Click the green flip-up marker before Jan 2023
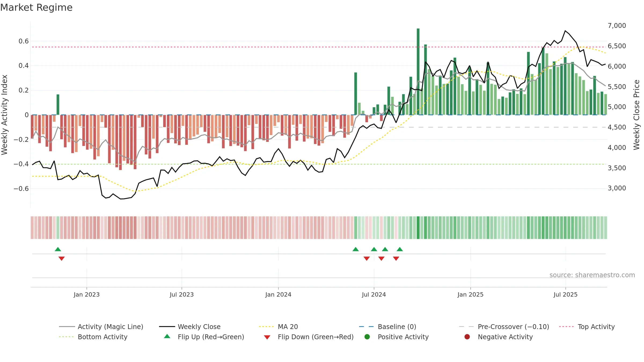Screen dimensions: 644x362 (x=58, y=249)
